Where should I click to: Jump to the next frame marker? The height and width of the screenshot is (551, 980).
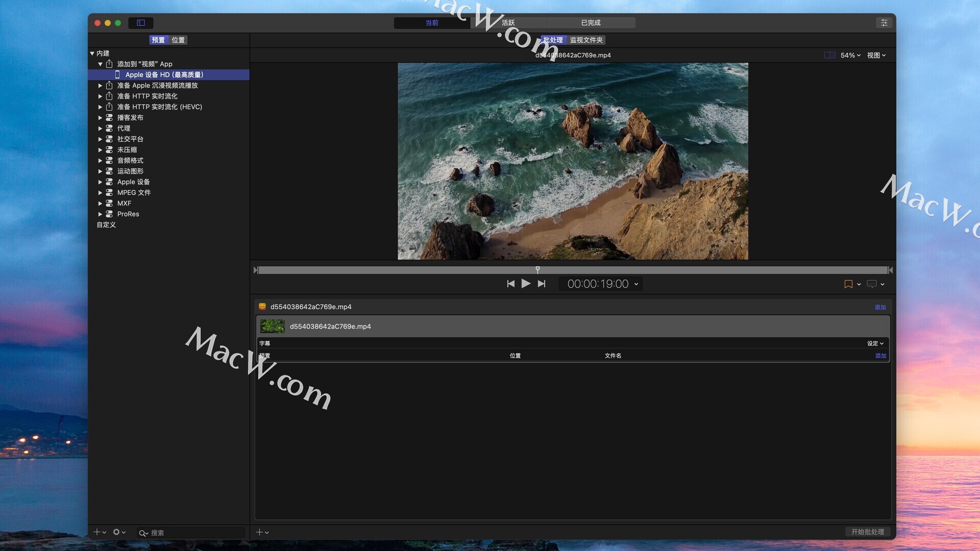click(x=542, y=284)
